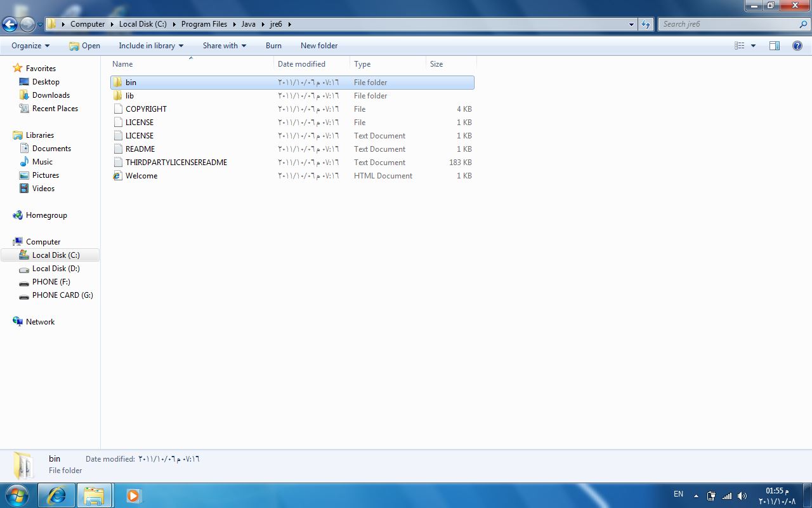Click the power plug tray icon
The height and width of the screenshot is (508, 812).
click(712, 496)
